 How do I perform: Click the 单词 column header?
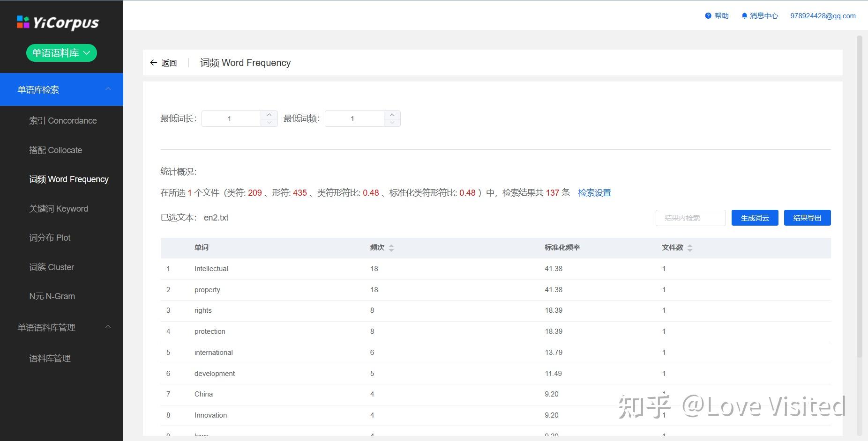click(x=202, y=248)
